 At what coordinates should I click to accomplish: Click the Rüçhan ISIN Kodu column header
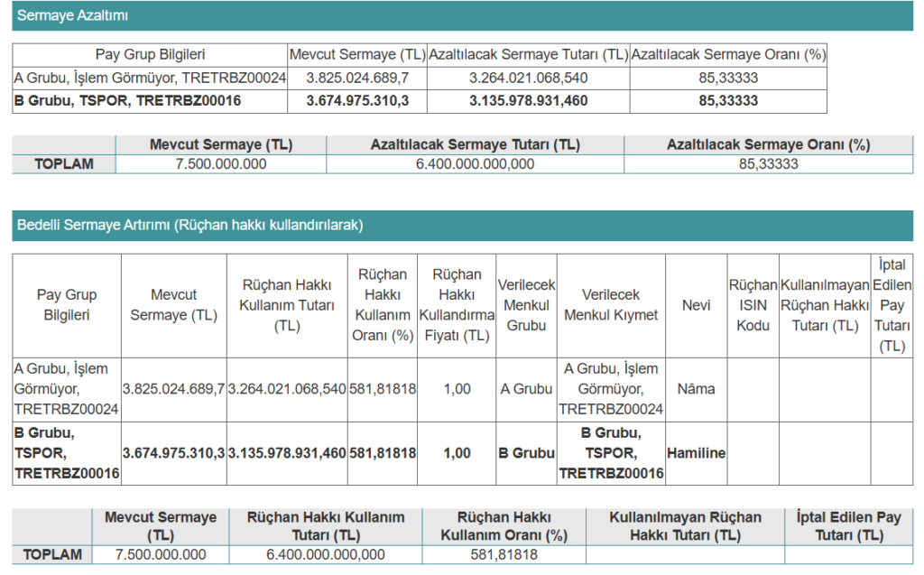coord(753,305)
